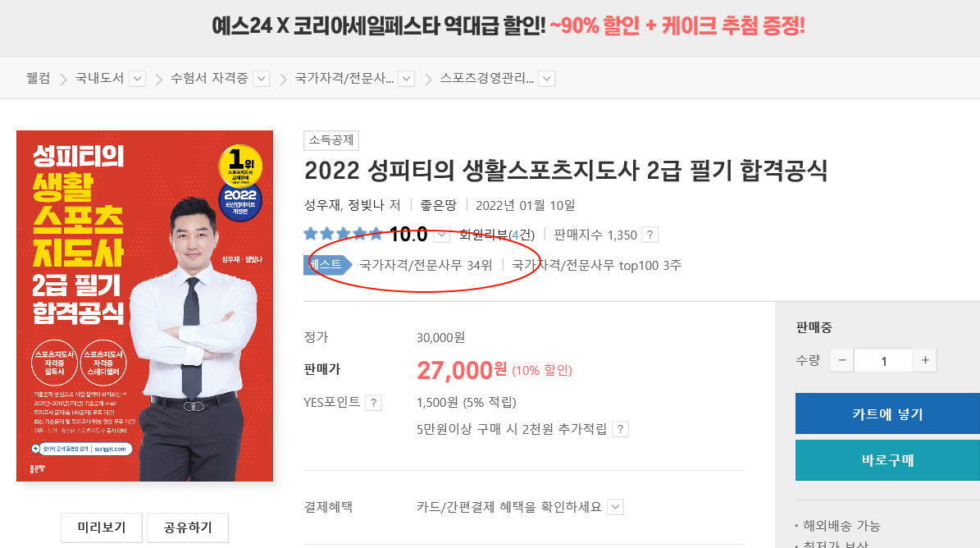Click the 카트에 넣기 button
980x548 pixels.
(887, 413)
